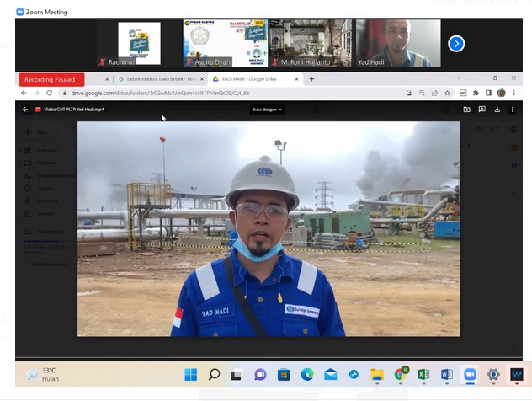Open the Buka dengan dropdown
Screen dimensions: 532x401
pyautogui.click(x=267, y=110)
